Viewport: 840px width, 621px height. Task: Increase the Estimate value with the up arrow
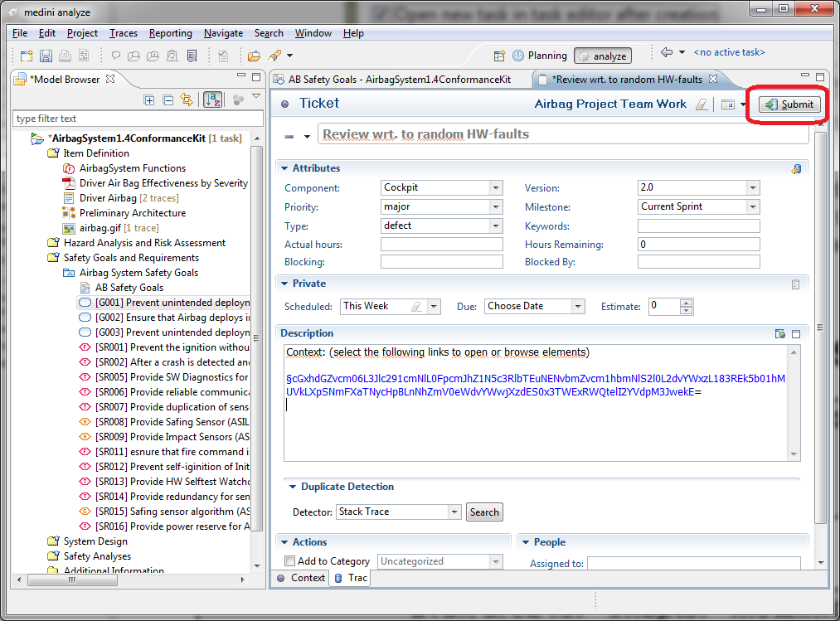click(x=686, y=302)
